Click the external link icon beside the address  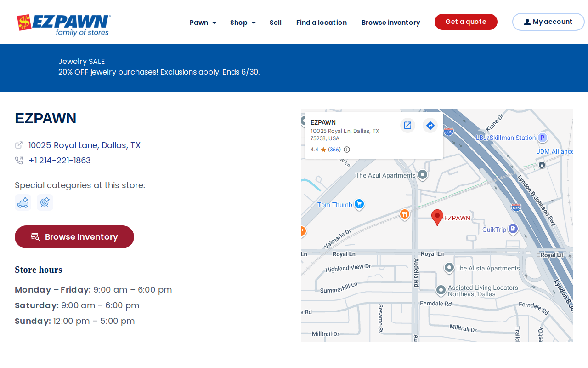coord(19,145)
